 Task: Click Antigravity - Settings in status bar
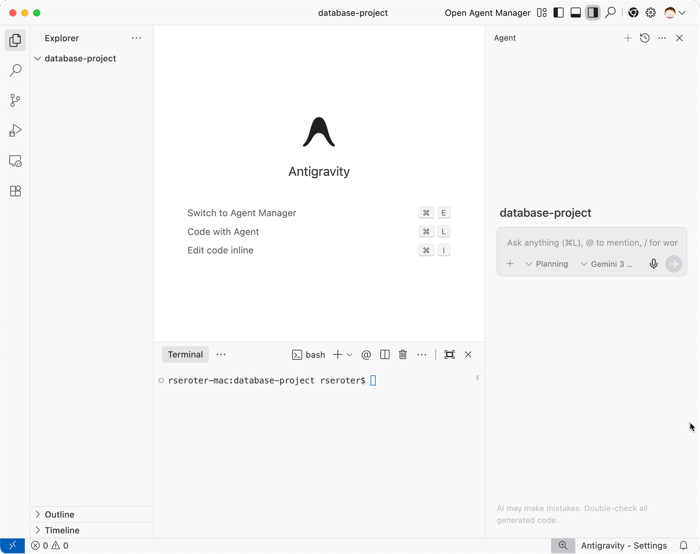[624, 546]
